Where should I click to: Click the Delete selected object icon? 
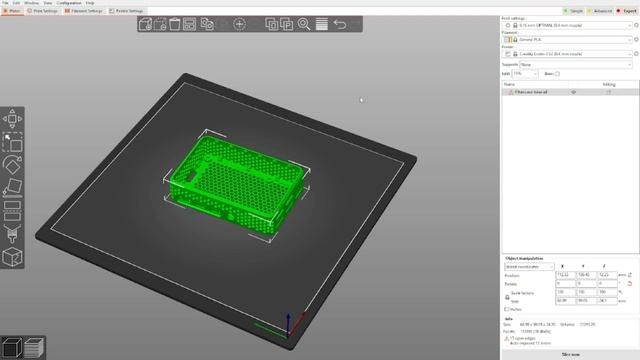tap(160, 24)
